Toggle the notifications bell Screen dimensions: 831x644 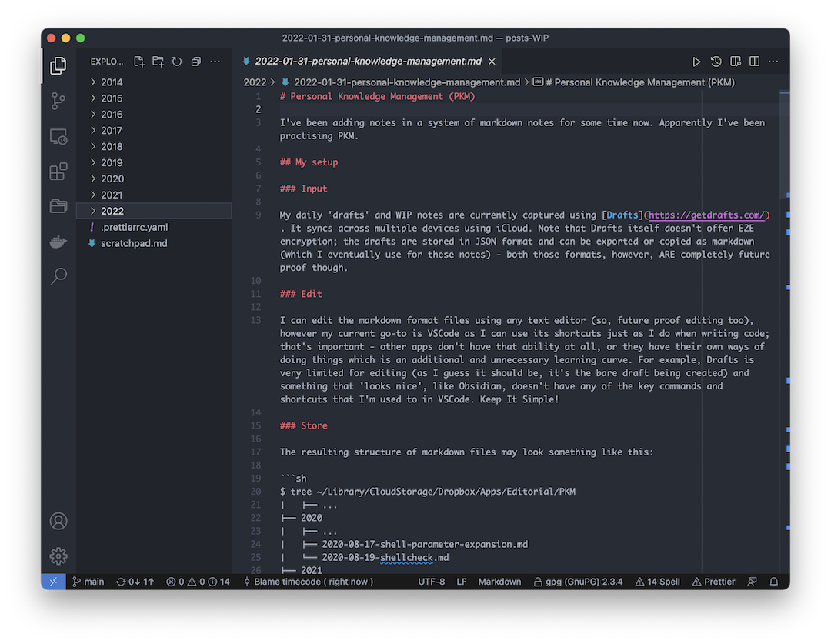[774, 582]
